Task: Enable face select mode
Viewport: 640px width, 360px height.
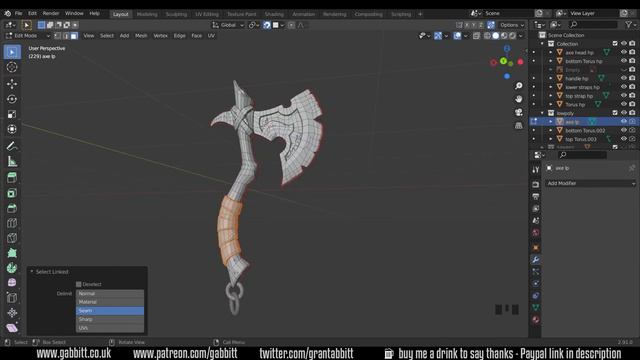Action: (74, 36)
